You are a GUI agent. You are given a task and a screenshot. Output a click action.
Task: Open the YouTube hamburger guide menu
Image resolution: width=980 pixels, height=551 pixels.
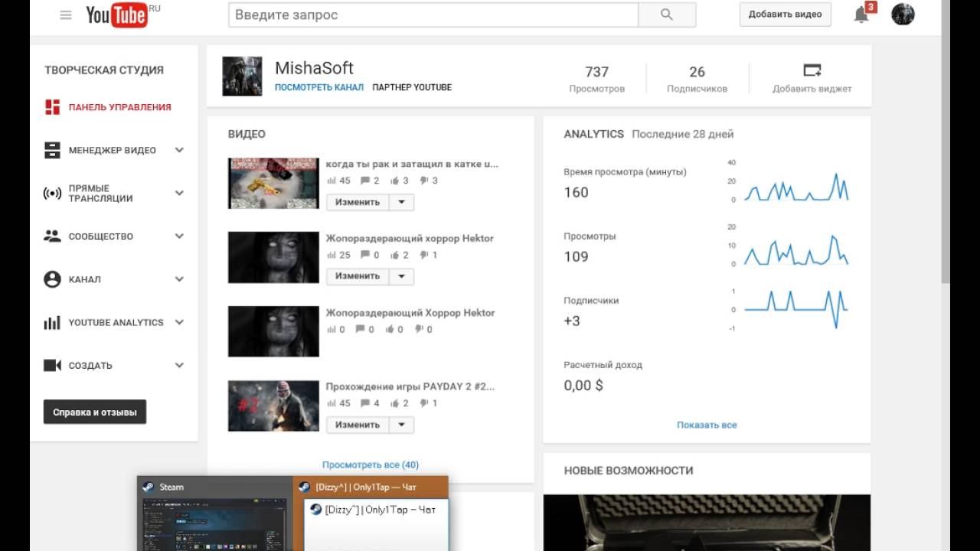(x=66, y=15)
